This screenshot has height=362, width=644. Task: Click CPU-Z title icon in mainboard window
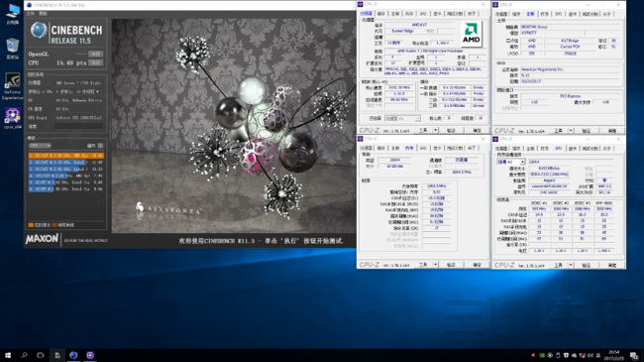coord(495,5)
